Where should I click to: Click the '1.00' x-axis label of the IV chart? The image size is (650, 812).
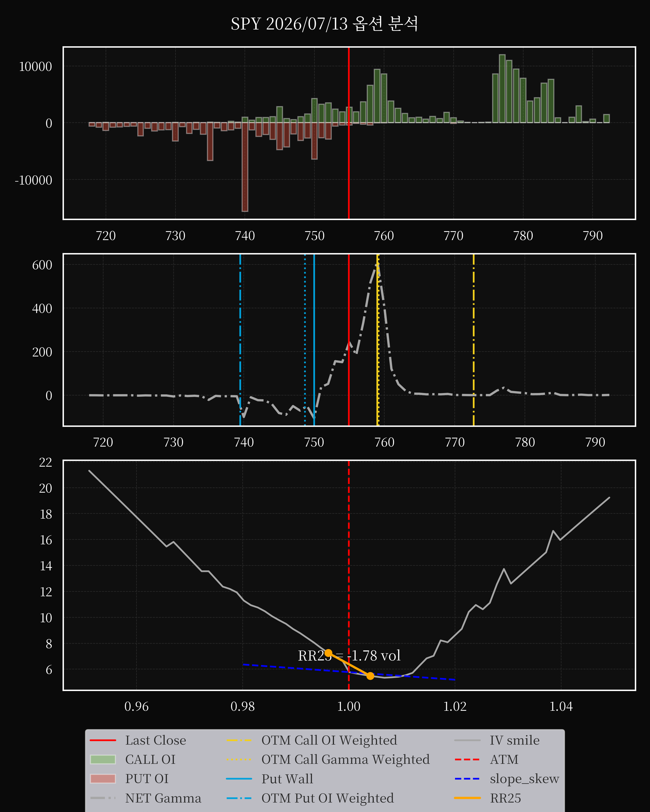[x=349, y=706]
